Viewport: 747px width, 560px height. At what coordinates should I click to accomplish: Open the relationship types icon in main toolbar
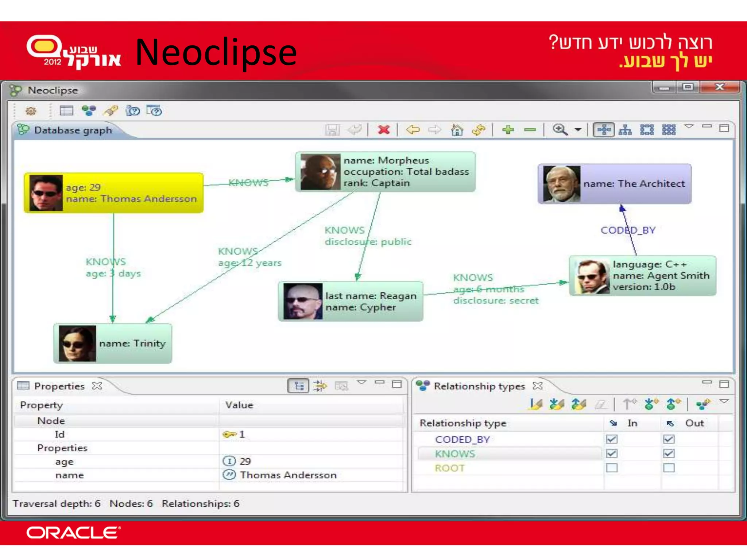(89, 110)
